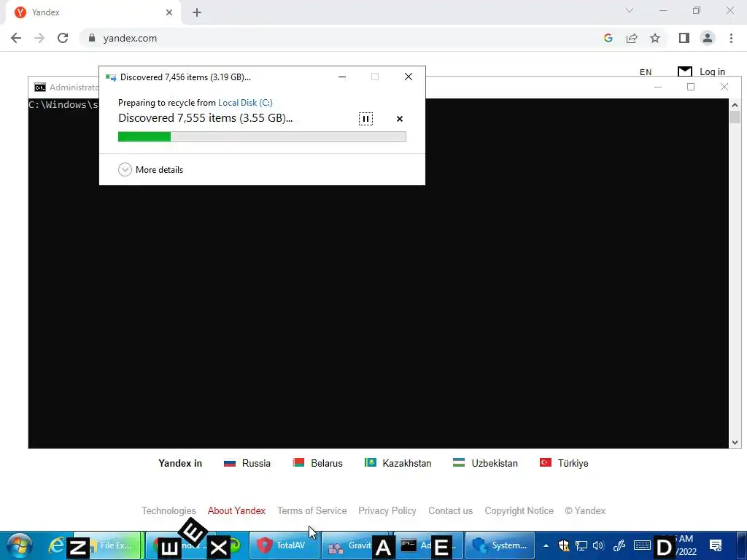Open the Terms of Service link
The width and height of the screenshot is (747, 560).
[312, 510]
